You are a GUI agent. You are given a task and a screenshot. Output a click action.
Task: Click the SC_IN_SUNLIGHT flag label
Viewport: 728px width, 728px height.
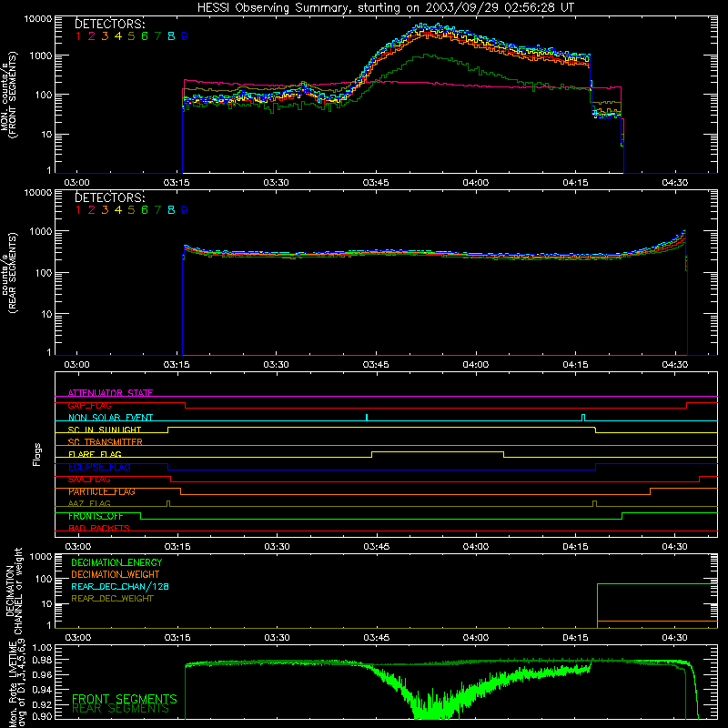[105, 430]
